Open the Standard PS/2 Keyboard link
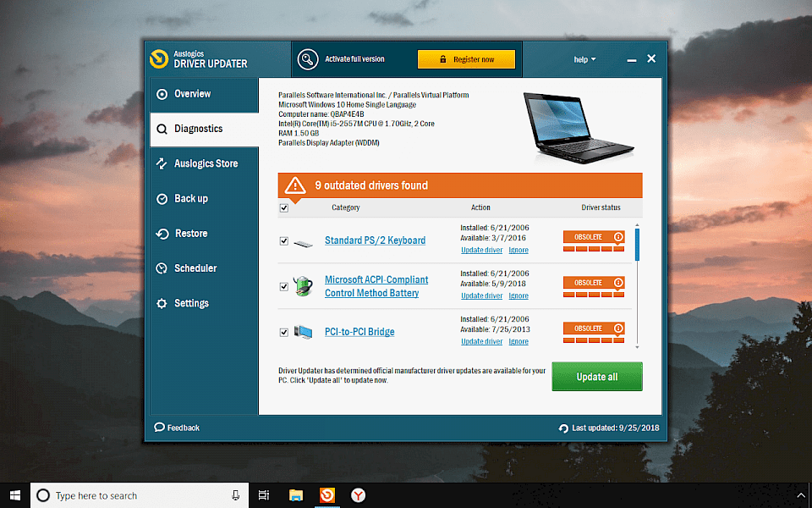 tap(375, 240)
